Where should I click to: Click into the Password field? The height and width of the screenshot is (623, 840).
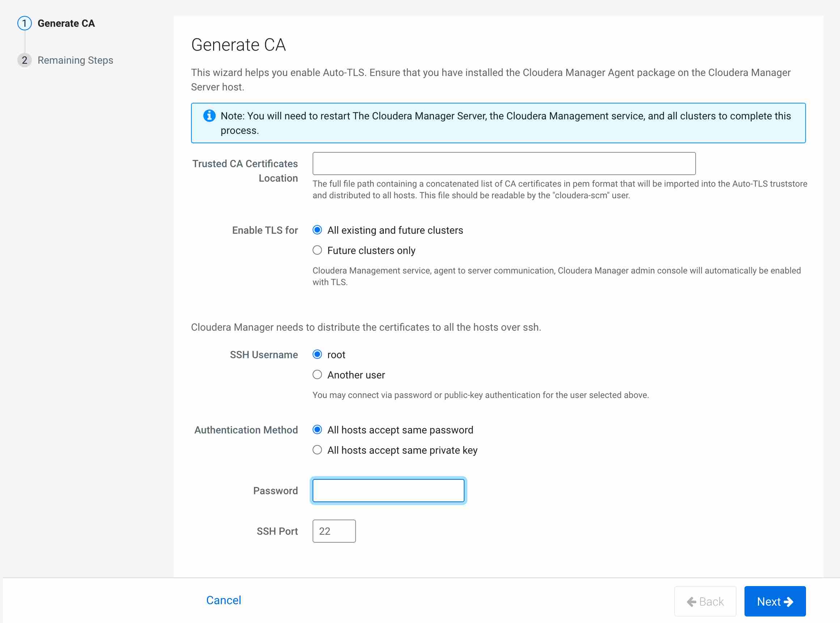[388, 491]
